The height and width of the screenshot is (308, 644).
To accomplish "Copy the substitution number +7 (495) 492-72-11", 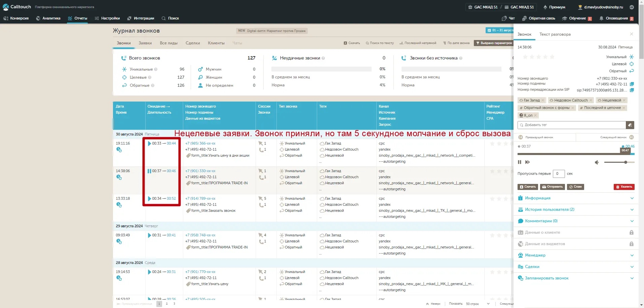I will click(632, 84).
